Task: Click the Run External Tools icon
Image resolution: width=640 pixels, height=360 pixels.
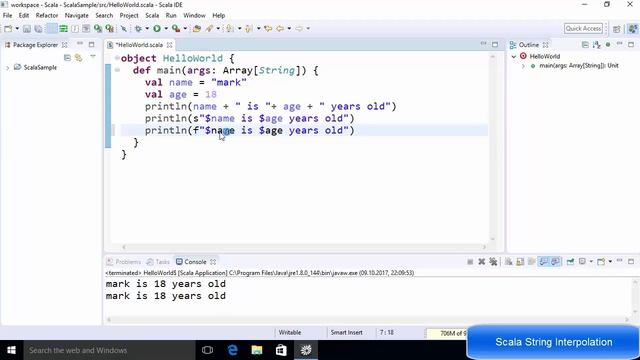Action: point(176,29)
